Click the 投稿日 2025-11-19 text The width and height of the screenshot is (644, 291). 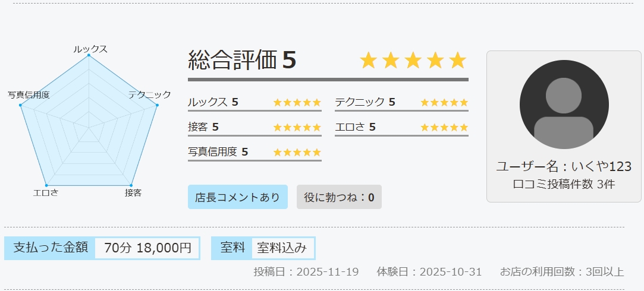[x=306, y=272]
